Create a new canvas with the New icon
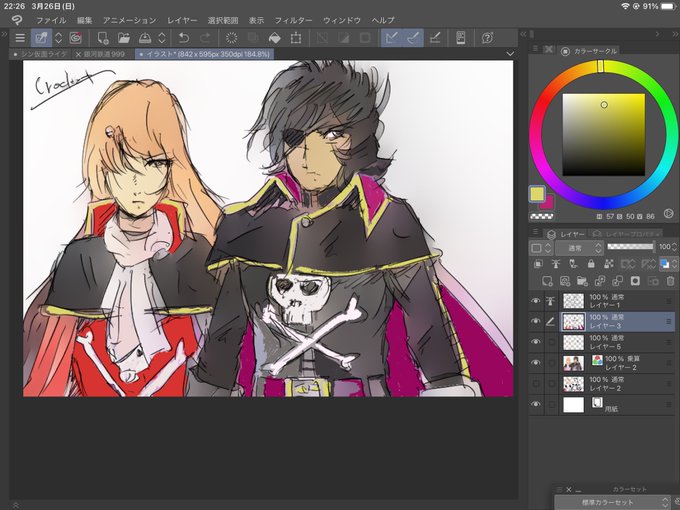Screen dimensions: 680x510 pos(103,38)
